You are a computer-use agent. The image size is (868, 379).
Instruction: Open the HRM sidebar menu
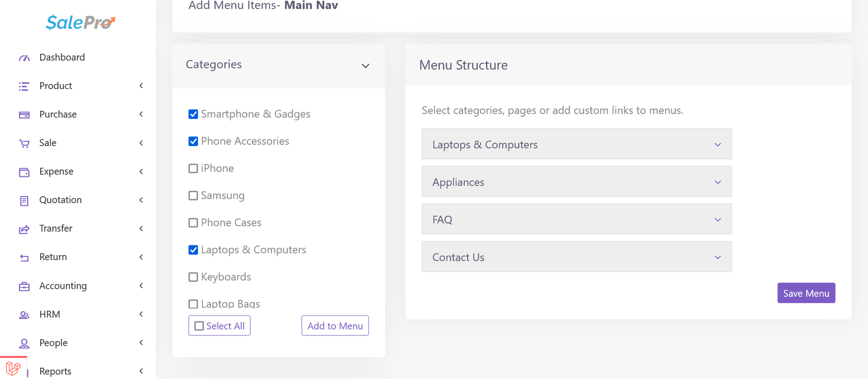click(50, 314)
